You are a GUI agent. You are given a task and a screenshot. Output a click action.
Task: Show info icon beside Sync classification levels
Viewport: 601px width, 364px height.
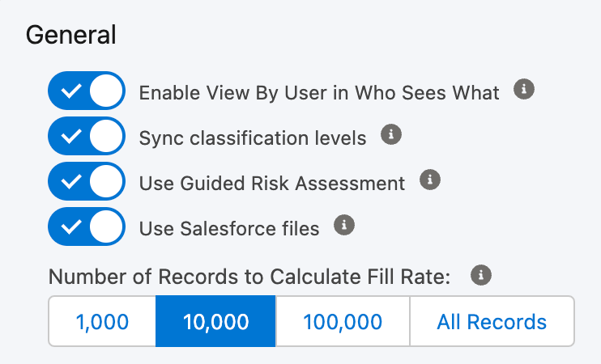[x=391, y=134]
